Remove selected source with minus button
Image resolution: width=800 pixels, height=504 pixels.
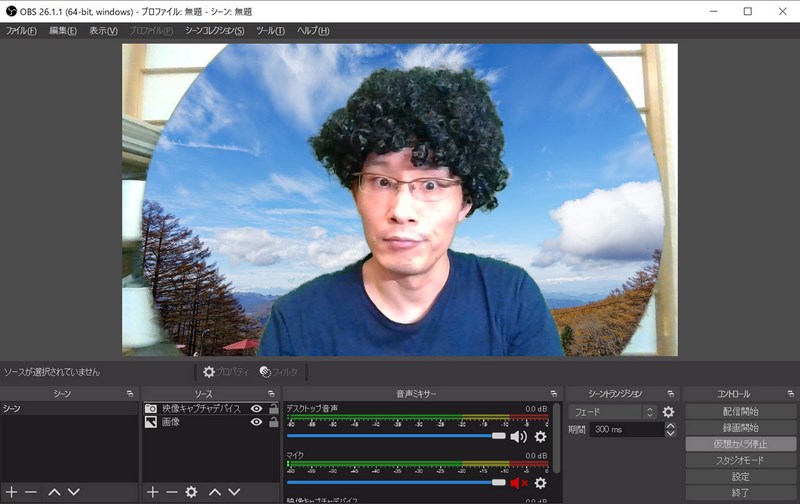(x=172, y=492)
